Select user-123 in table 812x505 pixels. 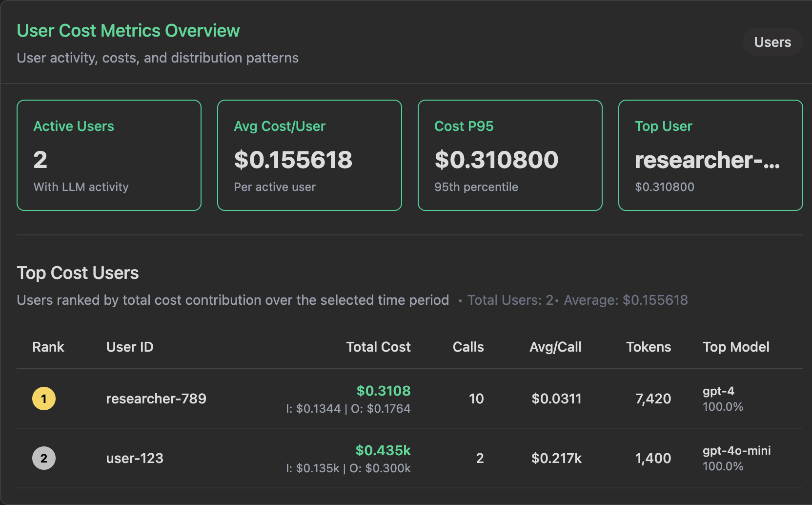(135, 458)
